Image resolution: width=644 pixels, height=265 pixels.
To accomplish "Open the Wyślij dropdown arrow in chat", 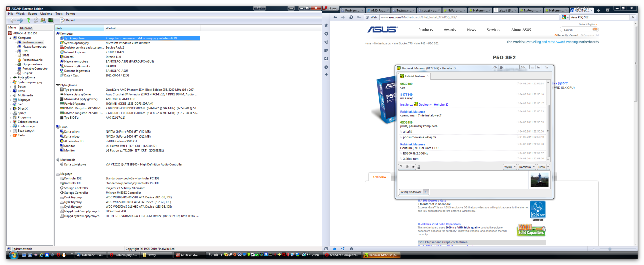I will (515, 167).
